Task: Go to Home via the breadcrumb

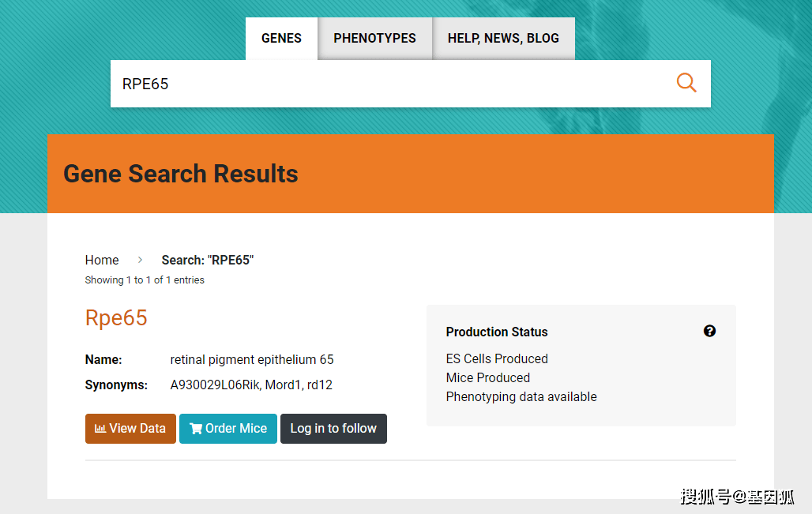Action: tap(102, 260)
